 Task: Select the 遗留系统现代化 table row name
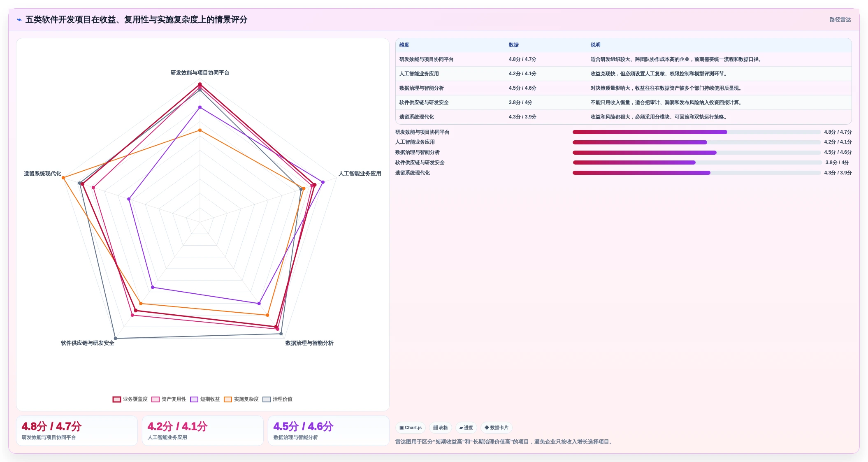(416, 117)
